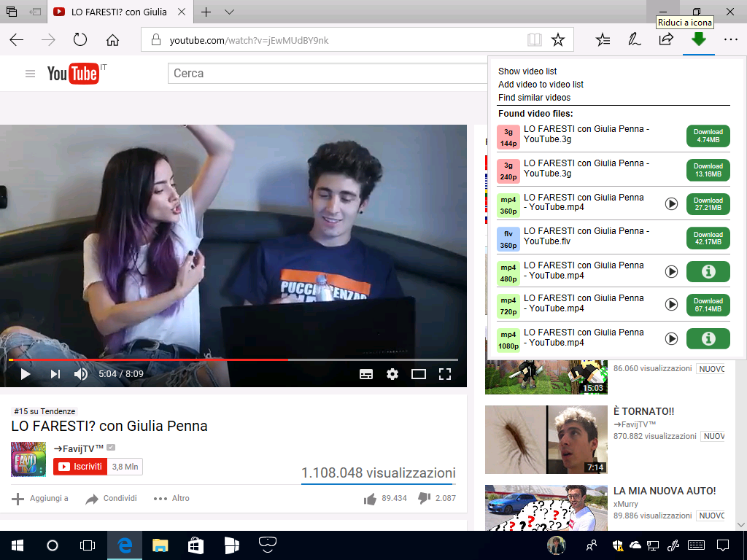Open Task View in taskbar
The height and width of the screenshot is (560, 747).
click(88, 545)
